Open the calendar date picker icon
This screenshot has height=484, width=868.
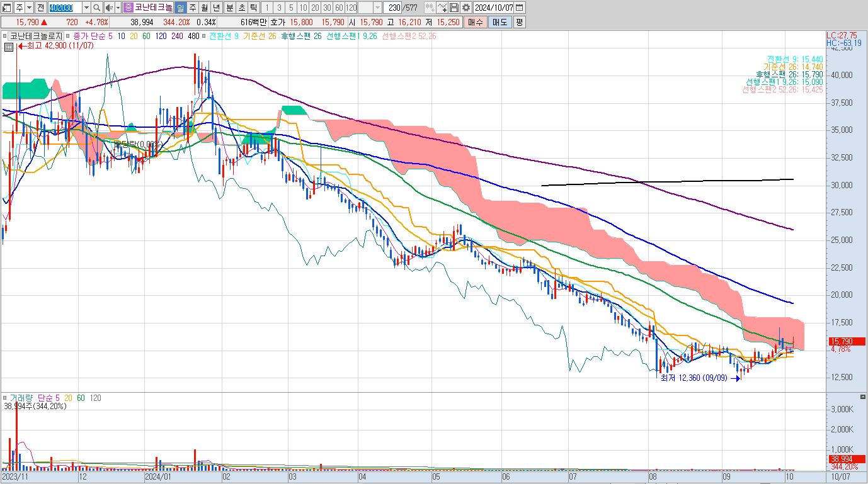pyautogui.click(x=520, y=8)
